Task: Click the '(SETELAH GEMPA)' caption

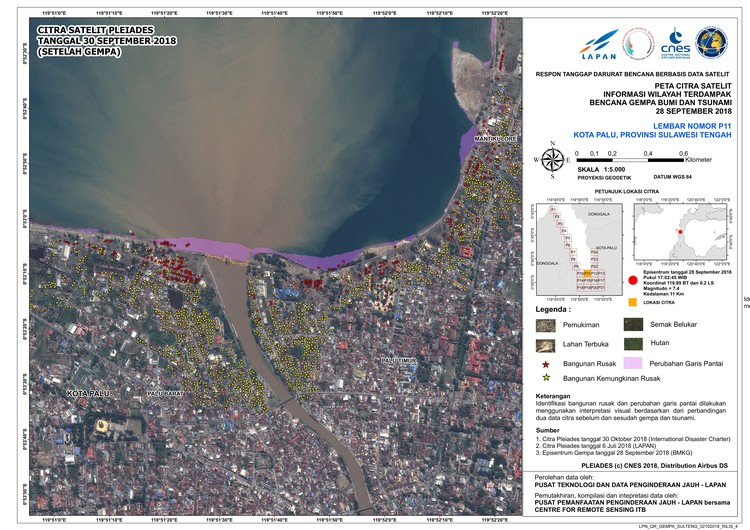Action: (79, 52)
